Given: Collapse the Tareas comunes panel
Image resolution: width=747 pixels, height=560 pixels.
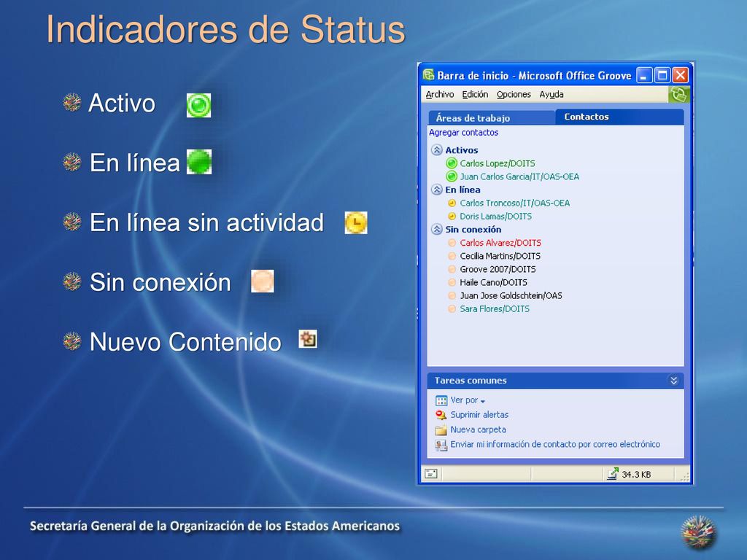Looking at the screenshot, I should pos(673,380).
